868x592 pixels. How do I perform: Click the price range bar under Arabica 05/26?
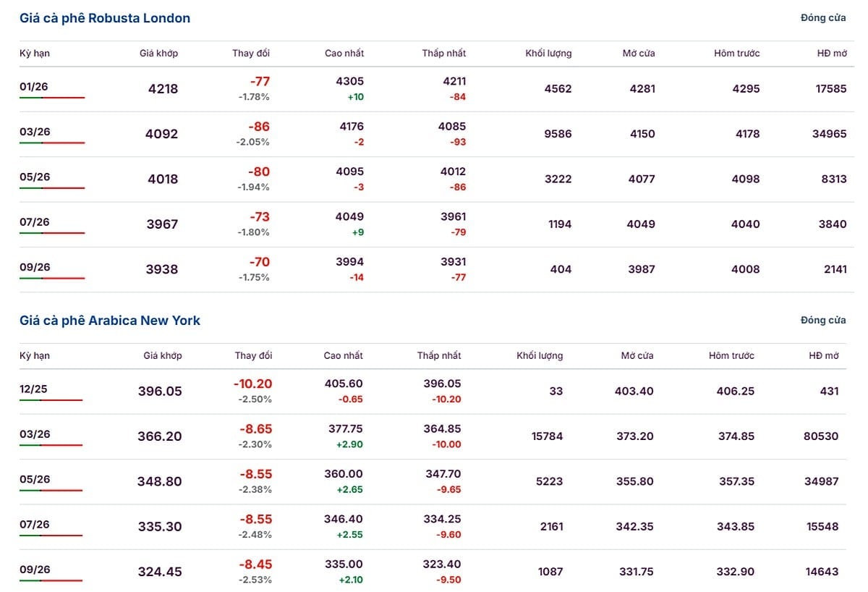pos(51,491)
